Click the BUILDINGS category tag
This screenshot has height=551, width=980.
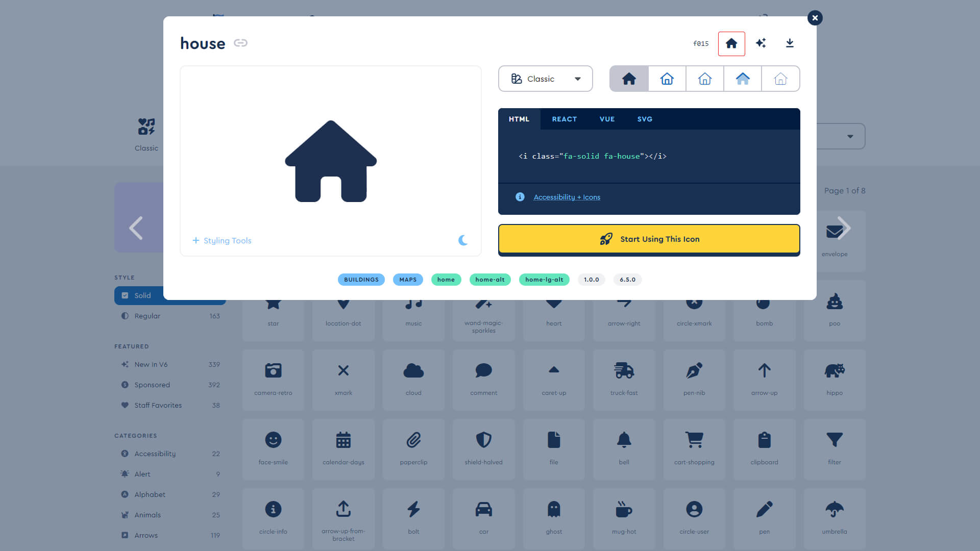[361, 280]
